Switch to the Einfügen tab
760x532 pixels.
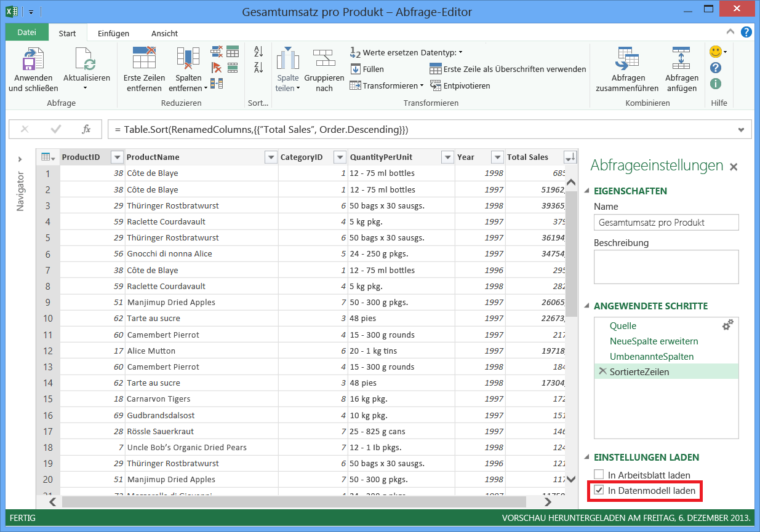coord(113,33)
